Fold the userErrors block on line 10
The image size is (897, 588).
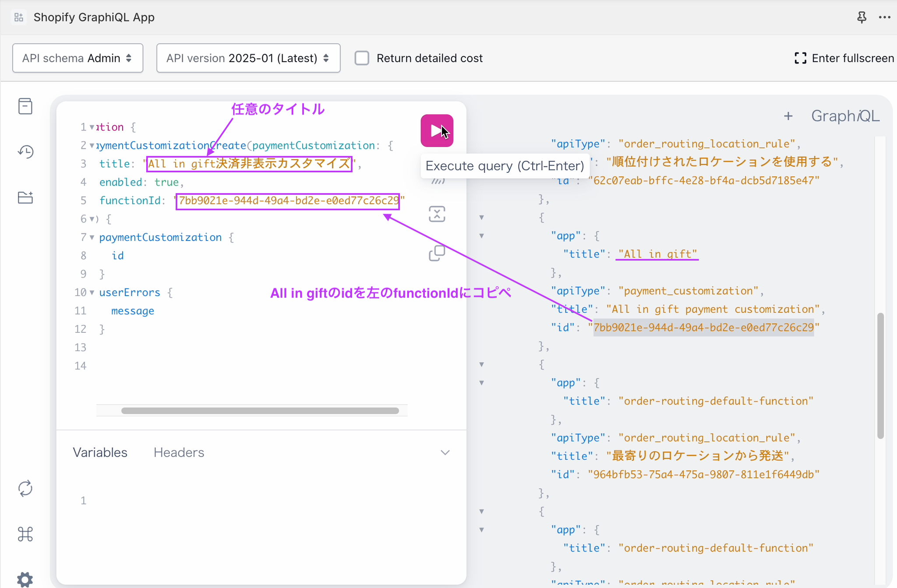pyautogui.click(x=92, y=292)
